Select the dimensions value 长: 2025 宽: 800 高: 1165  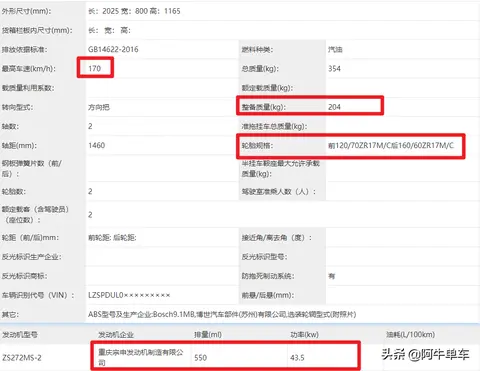(134, 11)
